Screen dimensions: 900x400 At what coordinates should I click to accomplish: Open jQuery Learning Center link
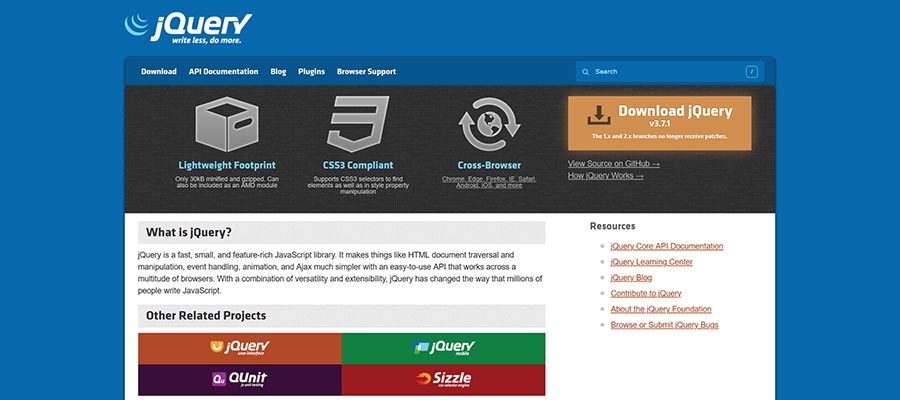pos(651,262)
